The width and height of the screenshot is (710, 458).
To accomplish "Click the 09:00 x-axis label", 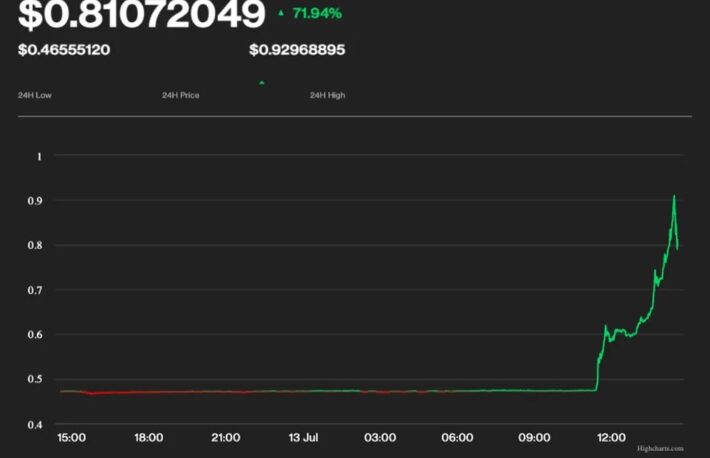I will (x=534, y=438).
